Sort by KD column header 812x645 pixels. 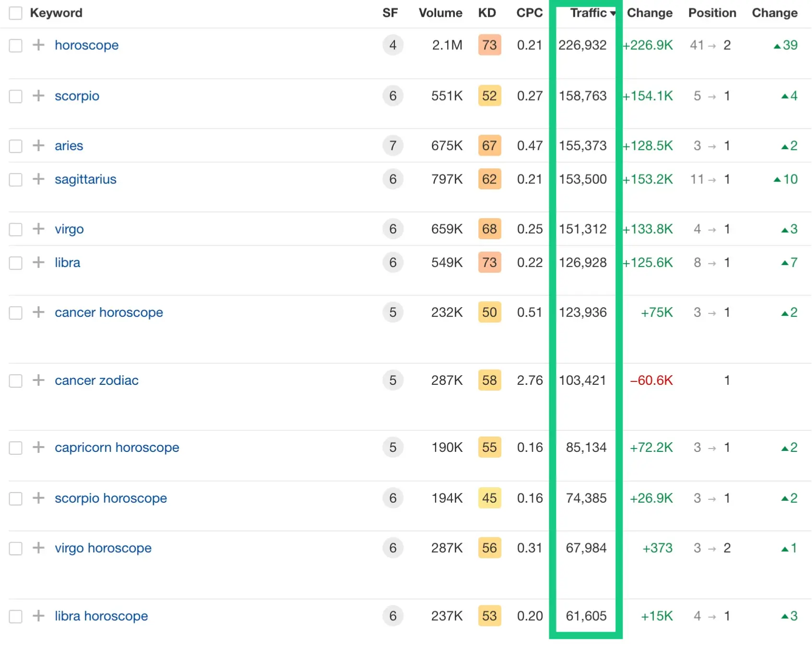pyautogui.click(x=487, y=13)
